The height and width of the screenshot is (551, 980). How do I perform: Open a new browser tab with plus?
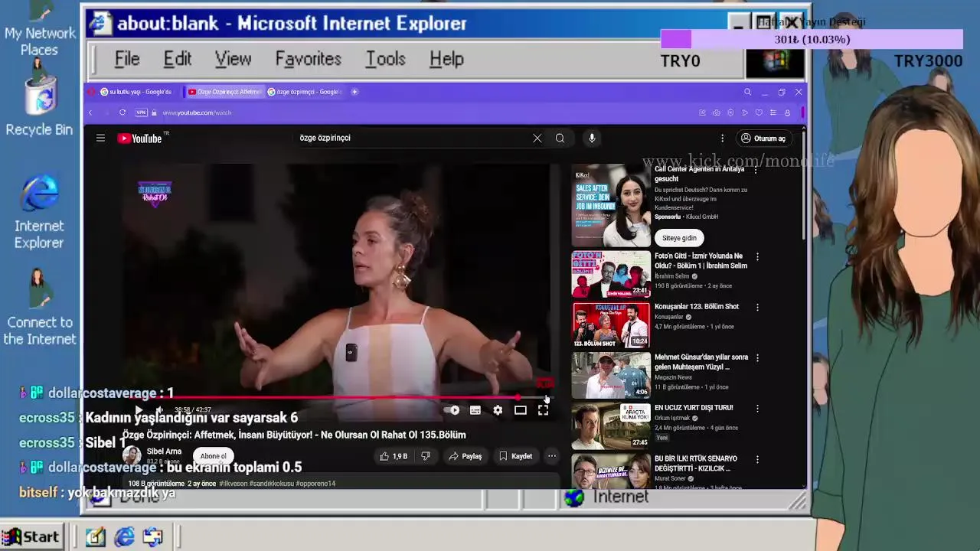[x=354, y=92]
